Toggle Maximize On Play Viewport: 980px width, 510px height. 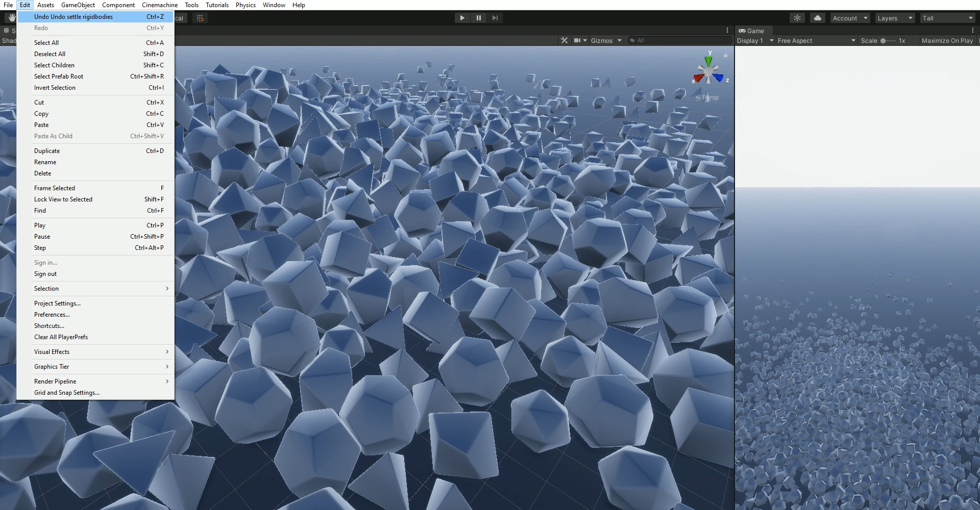click(x=947, y=40)
